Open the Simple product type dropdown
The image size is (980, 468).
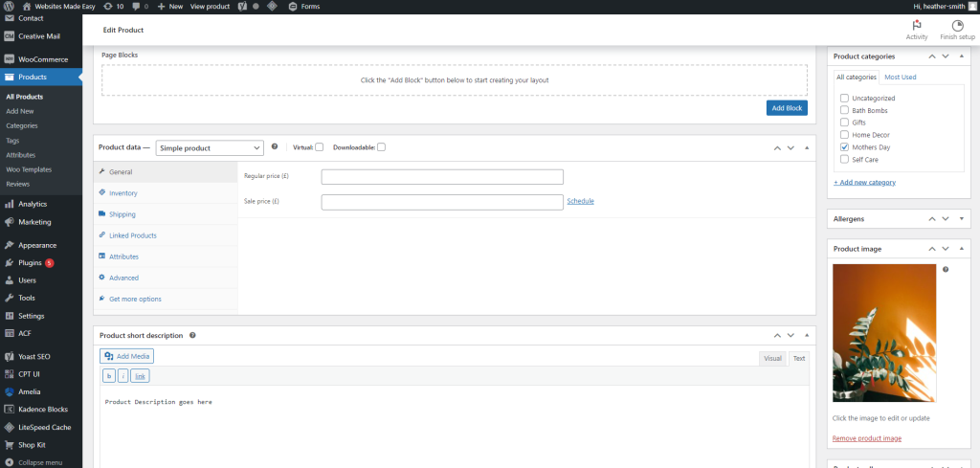pyautogui.click(x=210, y=148)
